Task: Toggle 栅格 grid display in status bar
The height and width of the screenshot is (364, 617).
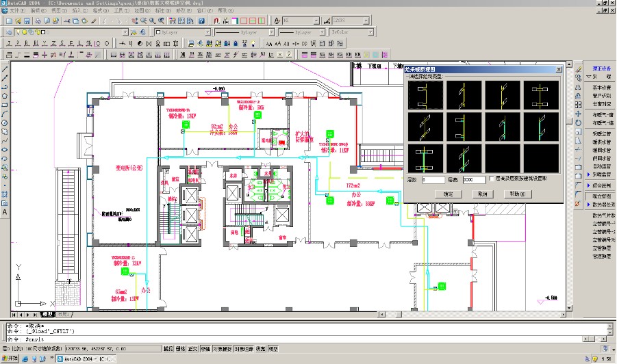Action: pyautogui.click(x=181, y=349)
